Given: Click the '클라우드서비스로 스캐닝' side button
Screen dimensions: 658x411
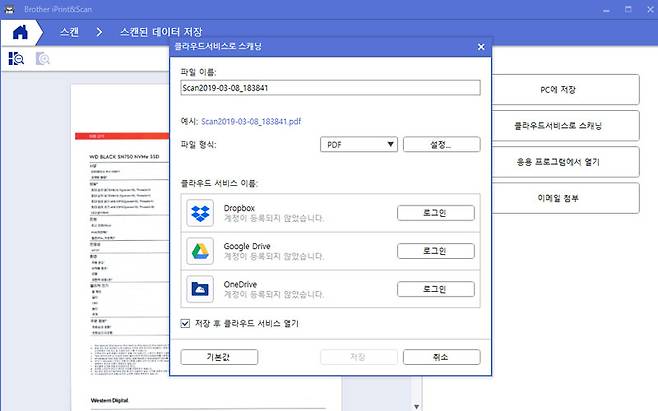Looking at the screenshot, I should click(x=565, y=126).
